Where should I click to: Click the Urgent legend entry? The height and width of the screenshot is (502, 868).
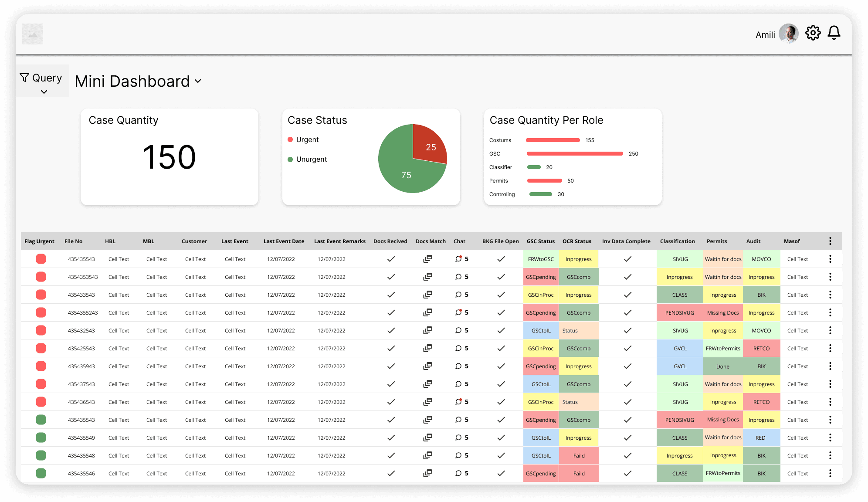tap(303, 139)
